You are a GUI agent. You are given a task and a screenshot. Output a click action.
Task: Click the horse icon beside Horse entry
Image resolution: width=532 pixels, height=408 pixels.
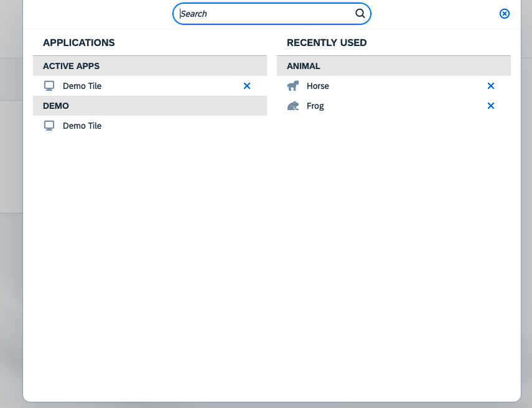(x=292, y=86)
